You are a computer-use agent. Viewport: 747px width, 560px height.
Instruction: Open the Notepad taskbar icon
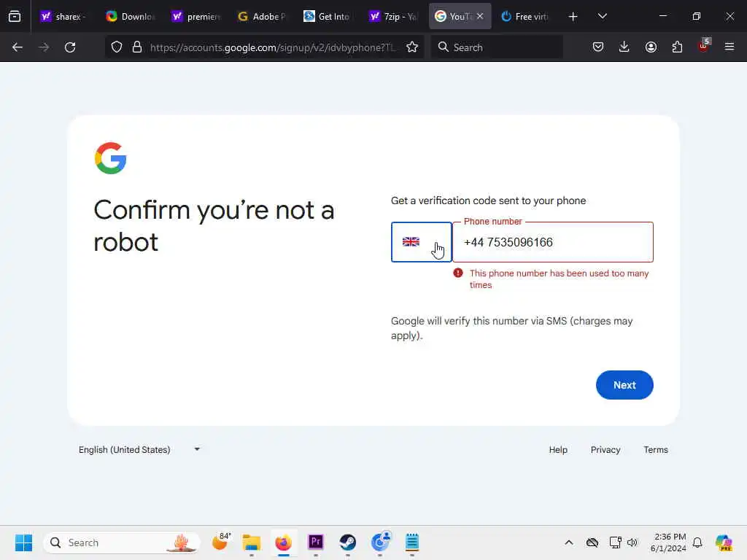[x=412, y=542]
